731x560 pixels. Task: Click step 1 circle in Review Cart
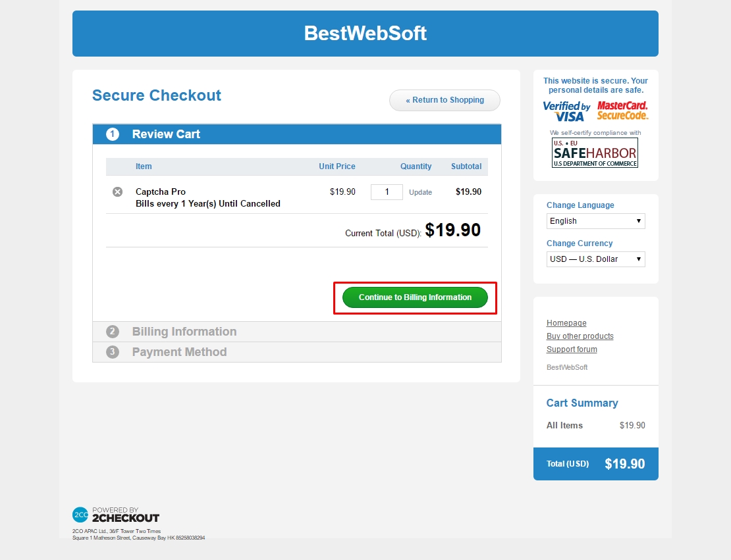[x=113, y=134]
